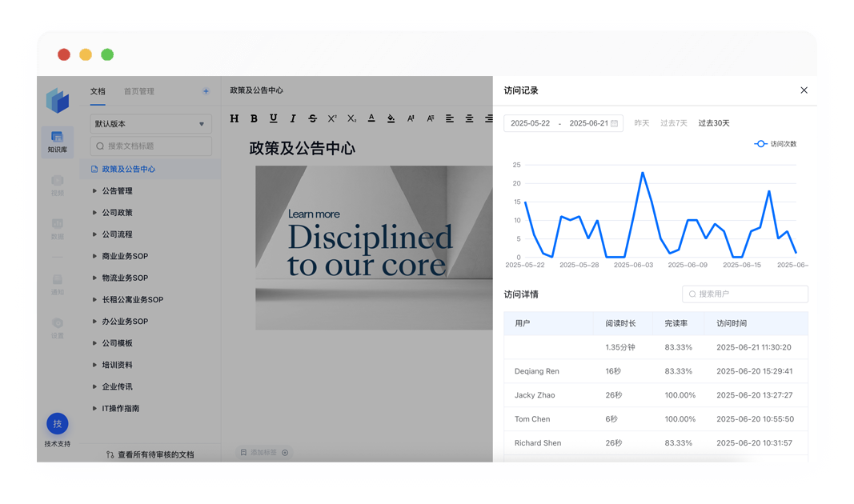Click the italic formatting icon
Screen dimensions: 854x504
293,118
